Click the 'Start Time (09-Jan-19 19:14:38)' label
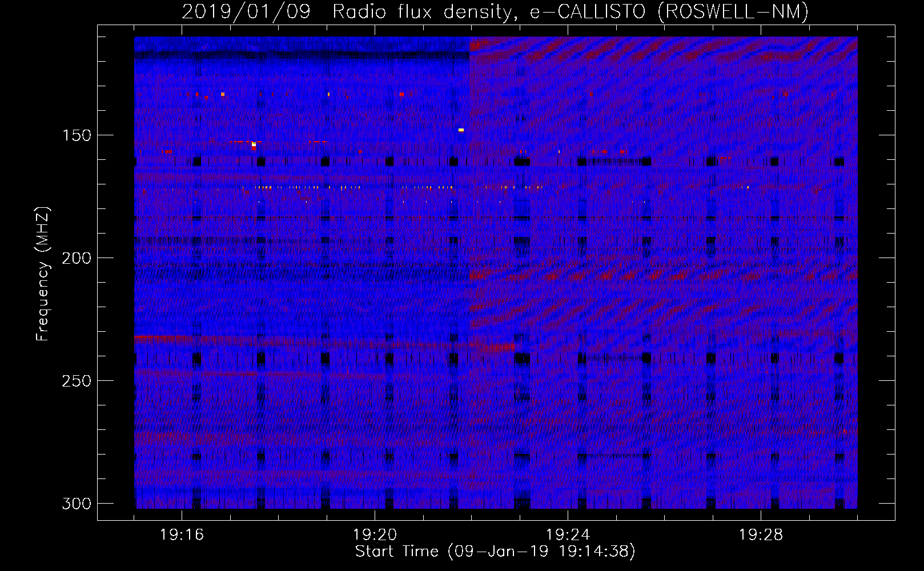 click(495, 552)
